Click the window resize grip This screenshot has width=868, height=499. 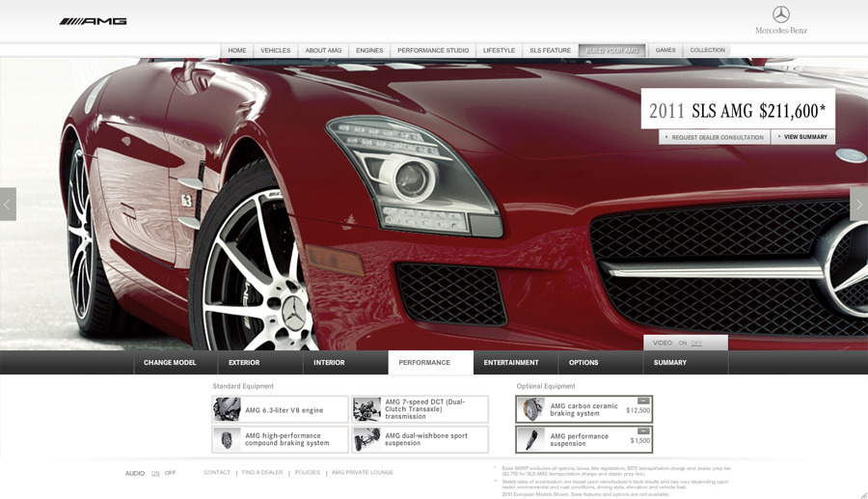tap(863, 494)
